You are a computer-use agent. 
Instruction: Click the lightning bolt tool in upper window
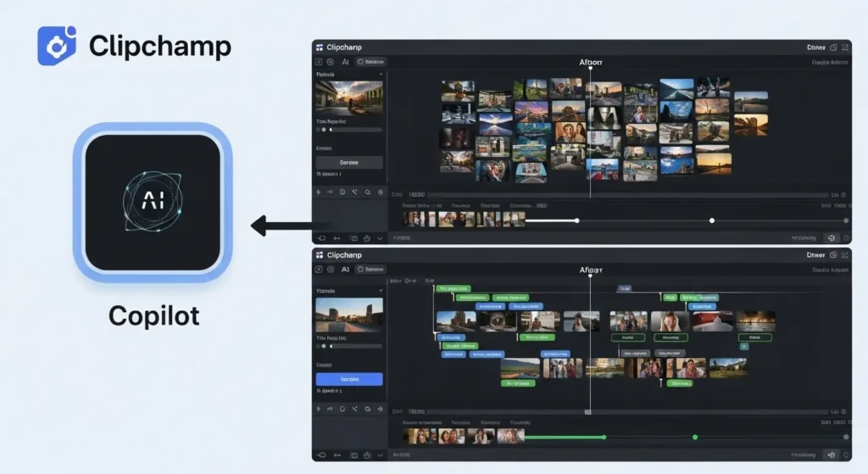click(319, 192)
